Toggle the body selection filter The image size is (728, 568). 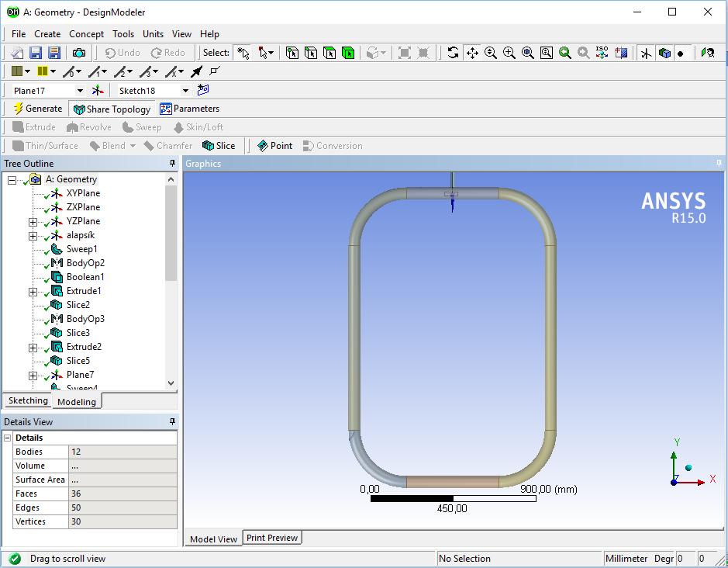[348, 53]
